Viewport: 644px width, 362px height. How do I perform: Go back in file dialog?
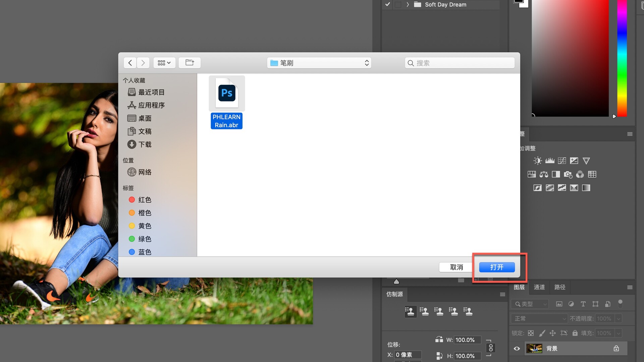point(130,63)
